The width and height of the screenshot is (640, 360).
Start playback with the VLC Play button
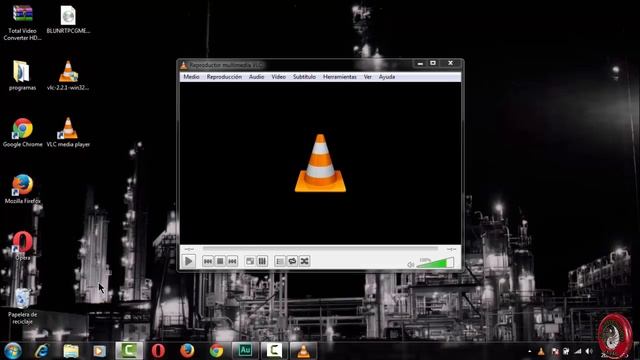click(x=188, y=261)
